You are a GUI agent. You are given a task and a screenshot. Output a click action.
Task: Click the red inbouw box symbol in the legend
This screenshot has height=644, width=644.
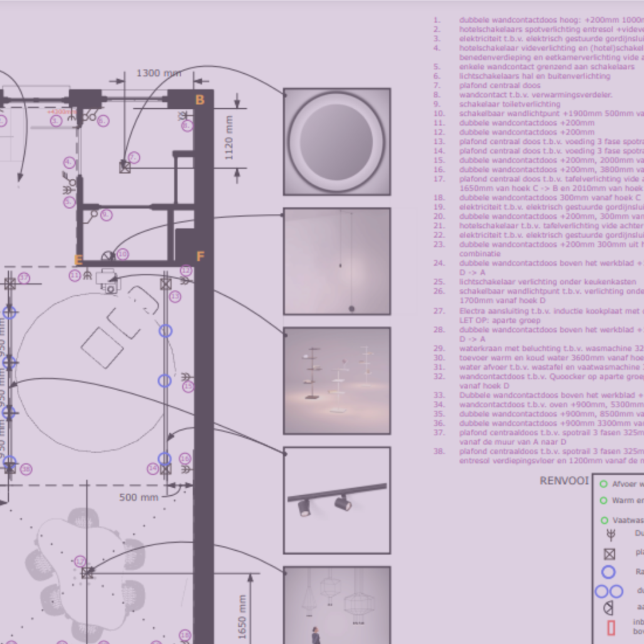tap(610, 626)
